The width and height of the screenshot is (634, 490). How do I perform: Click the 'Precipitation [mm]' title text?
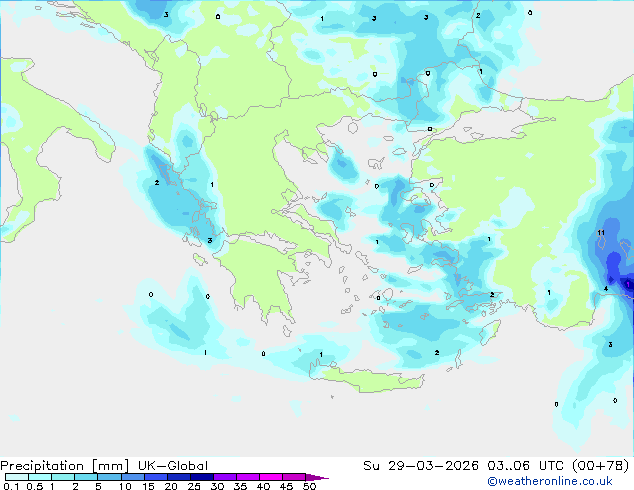click(65, 466)
